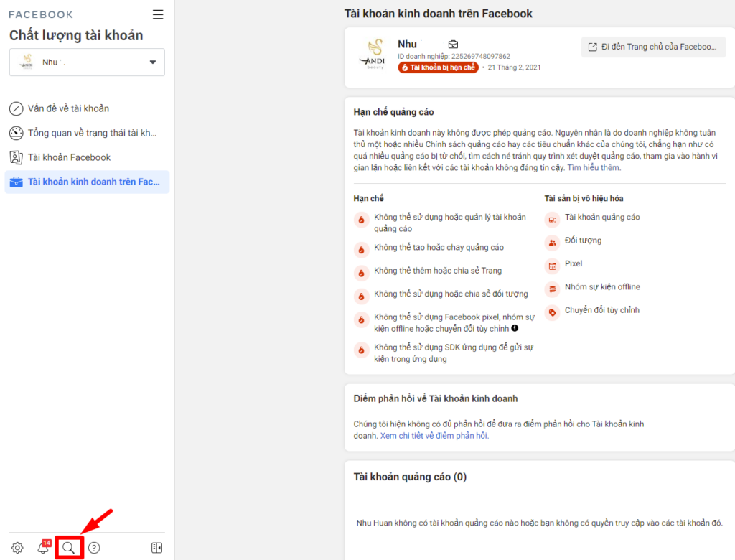Open Xem chi tiết về điểm phản hồi link

pos(434,436)
